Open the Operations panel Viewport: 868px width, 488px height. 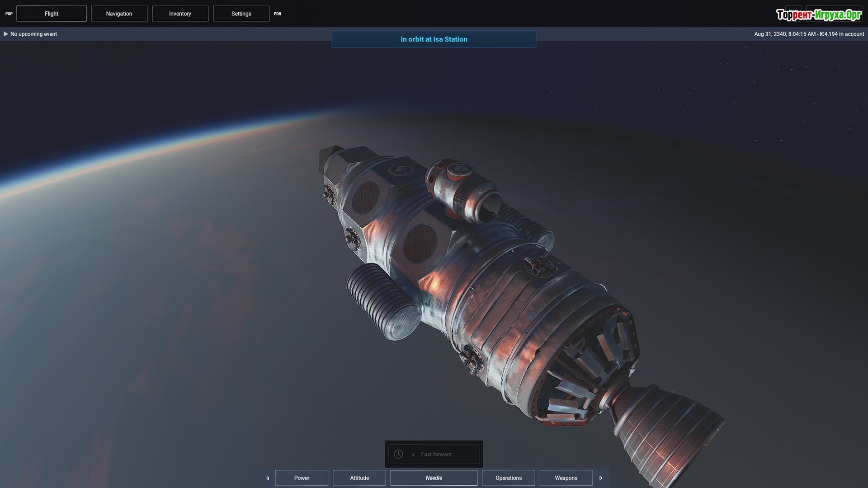[x=508, y=478]
